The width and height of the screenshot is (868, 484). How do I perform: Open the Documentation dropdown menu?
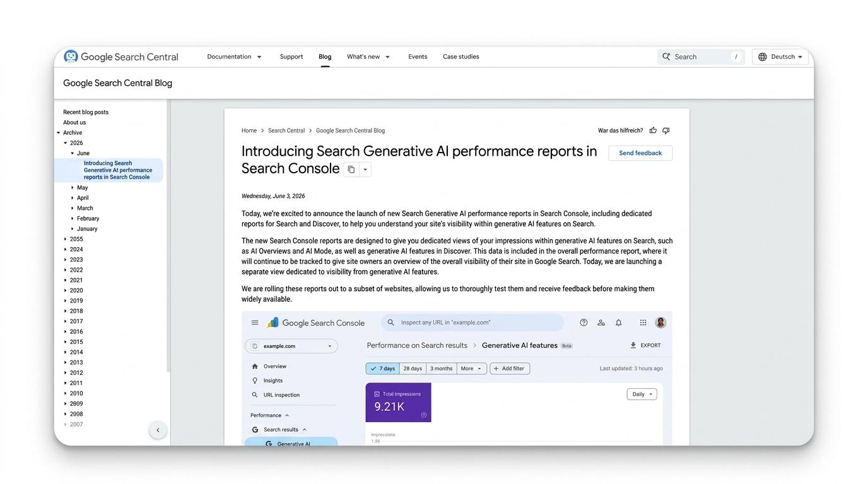pos(234,57)
